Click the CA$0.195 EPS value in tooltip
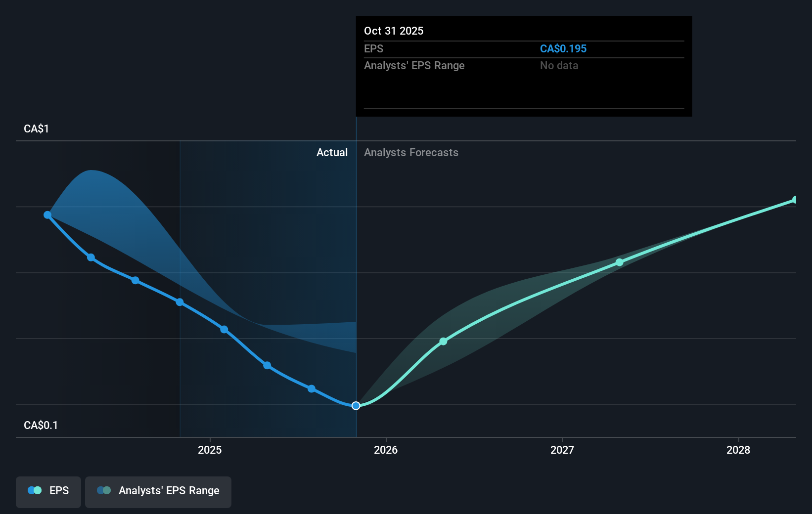The width and height of the screenshot is (812, 514). pos(563,49)
